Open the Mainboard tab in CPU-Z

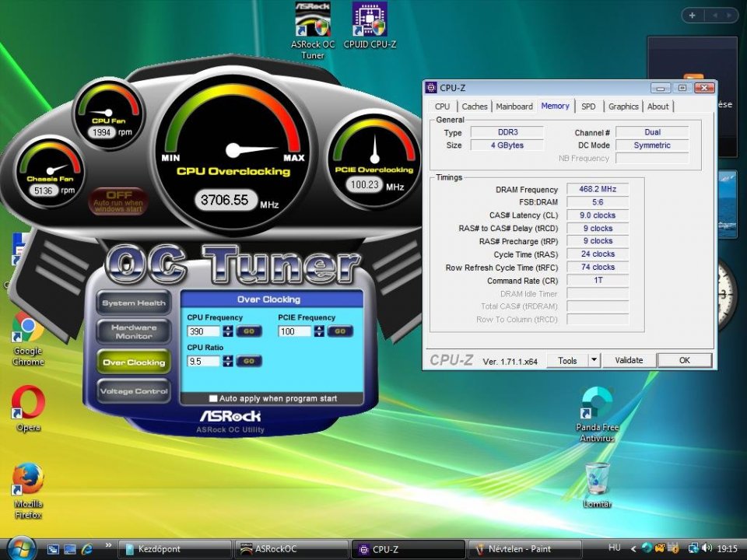(514, 107)
